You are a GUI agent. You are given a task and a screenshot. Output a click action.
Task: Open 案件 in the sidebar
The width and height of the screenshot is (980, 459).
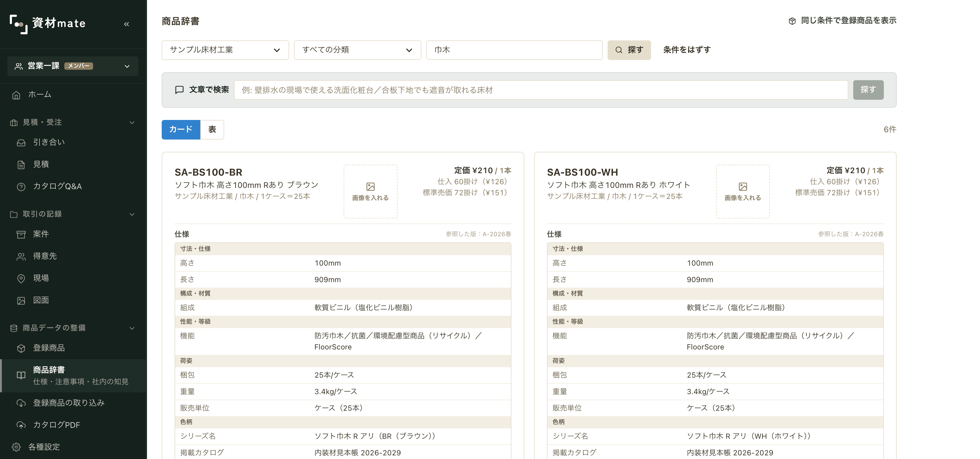[x=73, y=234]
